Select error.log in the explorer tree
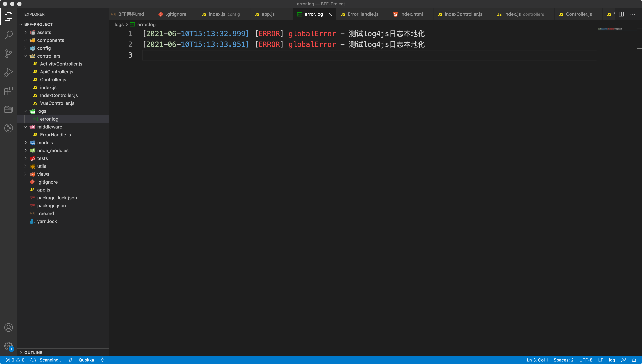This screenshot has height=364, width=642. coord(63,119)
